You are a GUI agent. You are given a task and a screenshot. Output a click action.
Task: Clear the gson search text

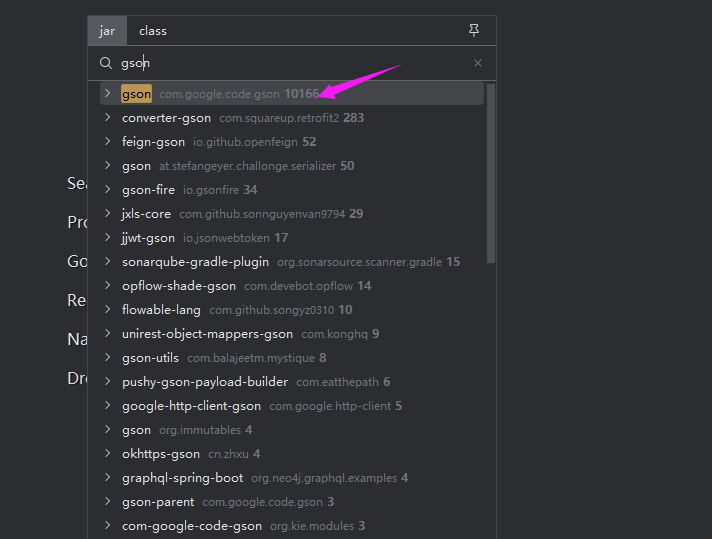tap(478, 63)
